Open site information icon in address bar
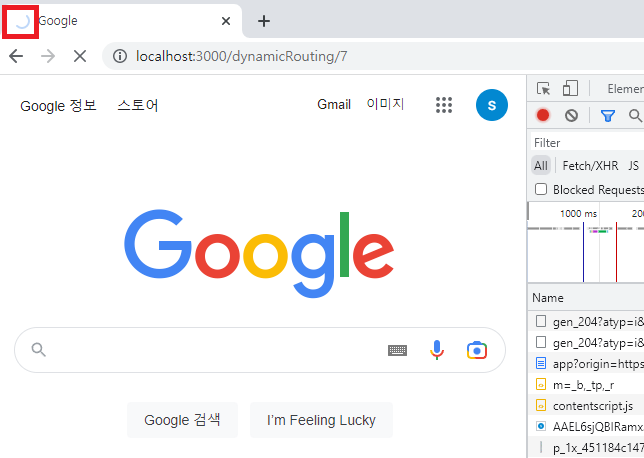 120,56
